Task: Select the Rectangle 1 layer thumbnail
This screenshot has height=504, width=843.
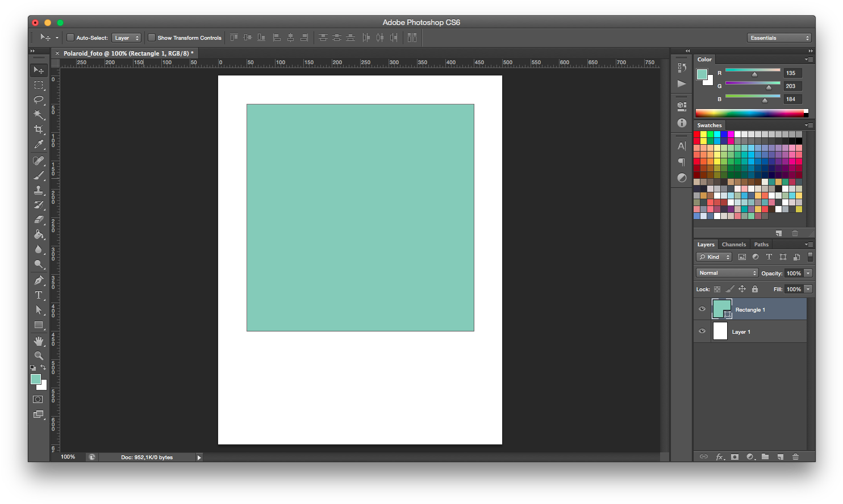Action: click(721, 309)
